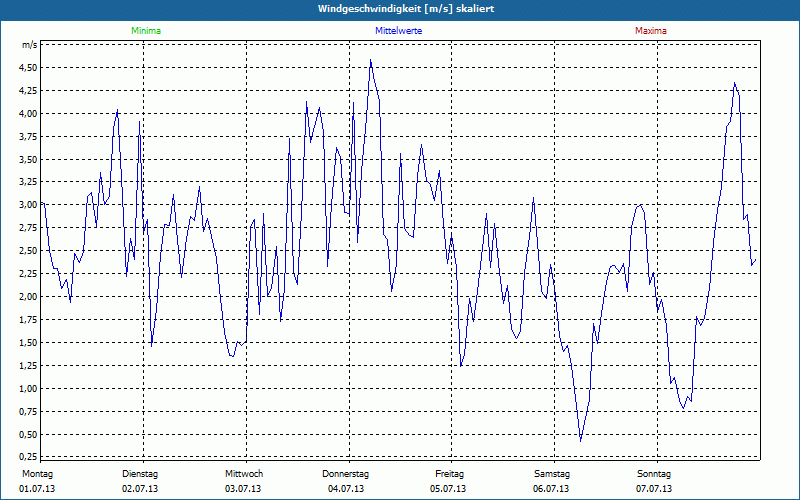Click the 1,25 axis value
This screenshot has width=800, height=500.
(29, 366)
